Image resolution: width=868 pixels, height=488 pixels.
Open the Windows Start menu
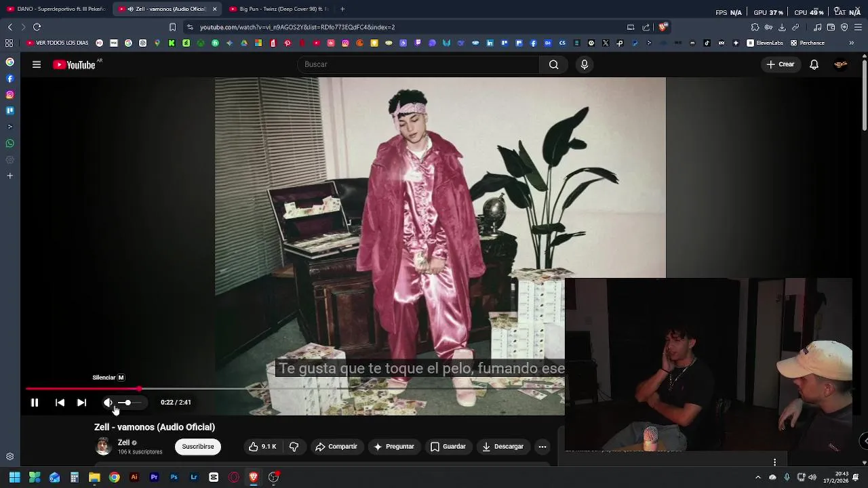point(14,477)
